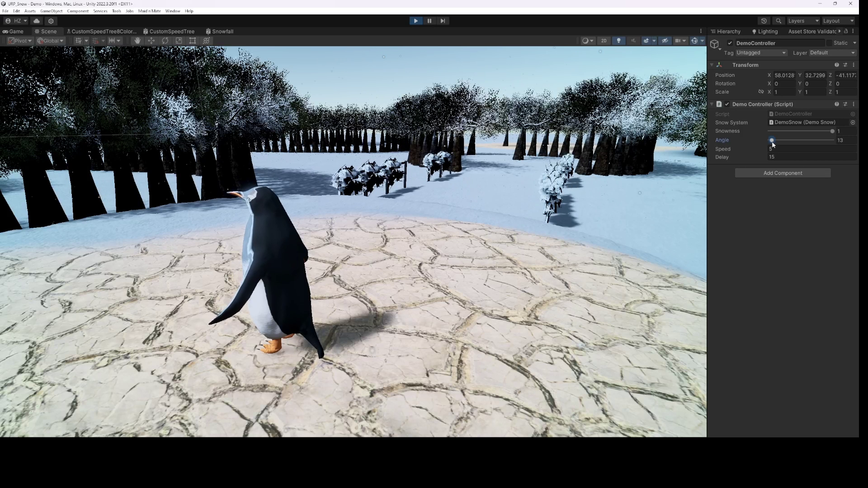Open the Gizmos dropdown arrow
Screen dimensions: 868x488
702,41
